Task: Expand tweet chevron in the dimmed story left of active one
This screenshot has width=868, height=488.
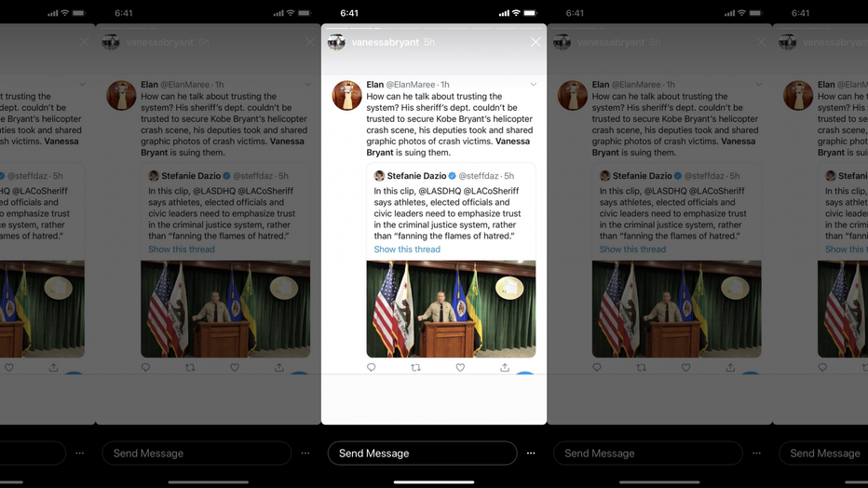Action: tap(307, 85)
